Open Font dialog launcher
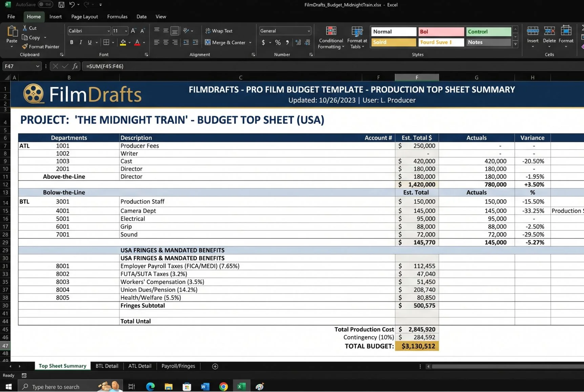Image resolution: width=584 pixels, height=392 pixels. click(x=146, y=55)
